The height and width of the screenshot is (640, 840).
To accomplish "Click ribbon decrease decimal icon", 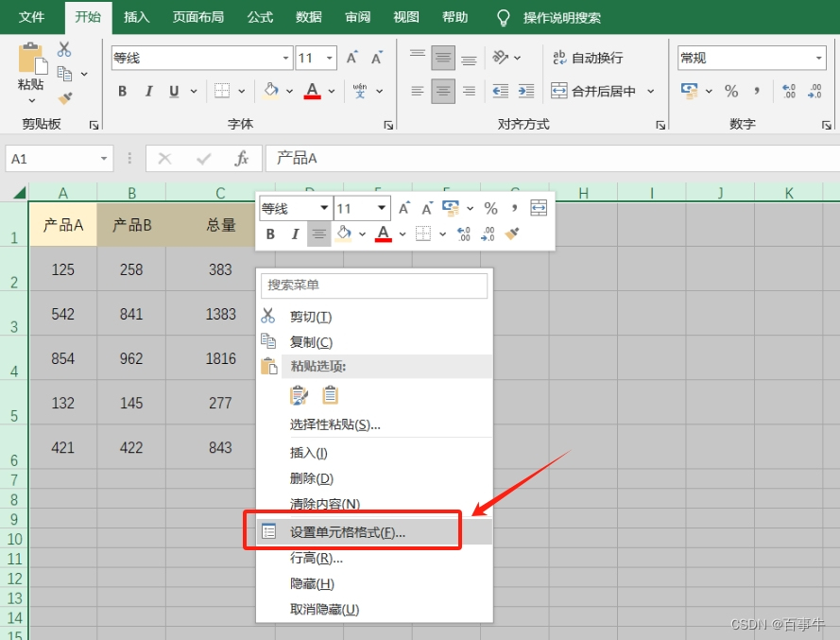I will point(814,91).
